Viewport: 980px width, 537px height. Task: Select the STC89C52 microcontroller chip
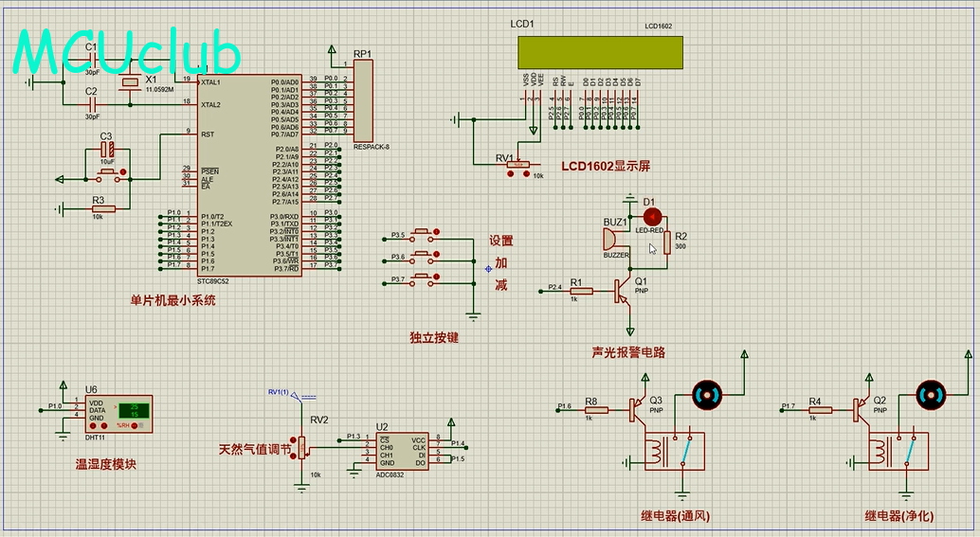tap(250, 175)
